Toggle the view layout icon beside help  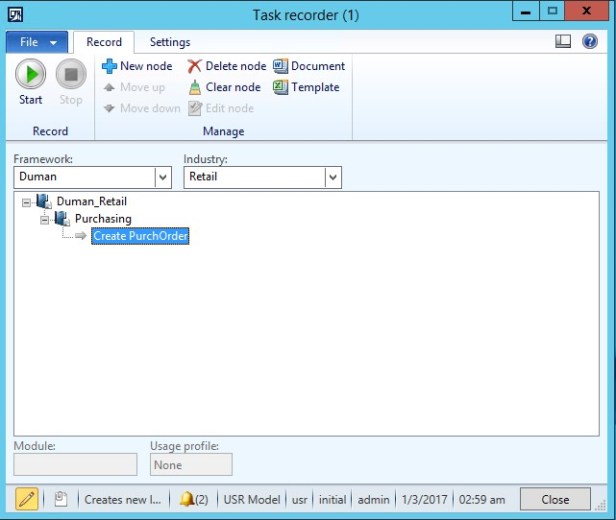coord(563,42)
